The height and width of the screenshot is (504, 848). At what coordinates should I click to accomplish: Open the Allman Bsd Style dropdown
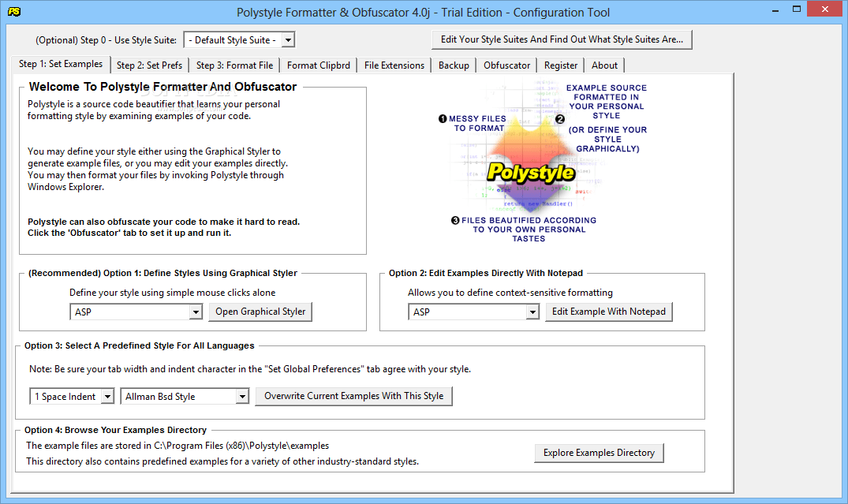[242, 397]
